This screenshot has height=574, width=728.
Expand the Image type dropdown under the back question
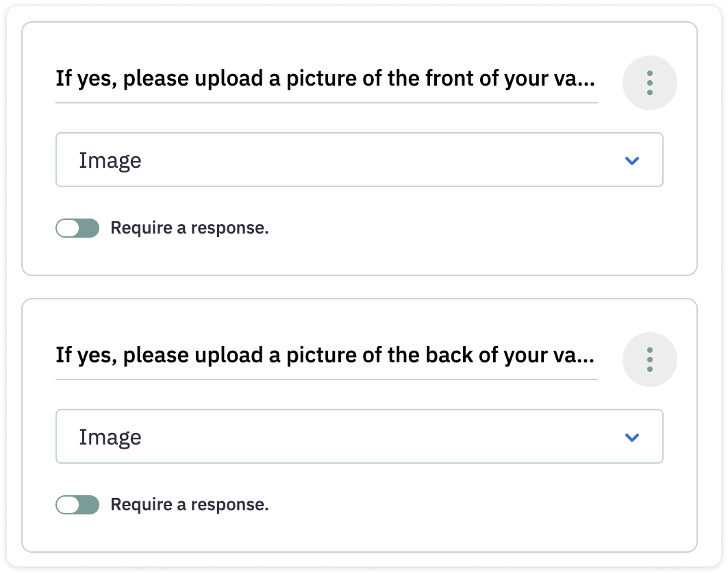click(359, 436)
